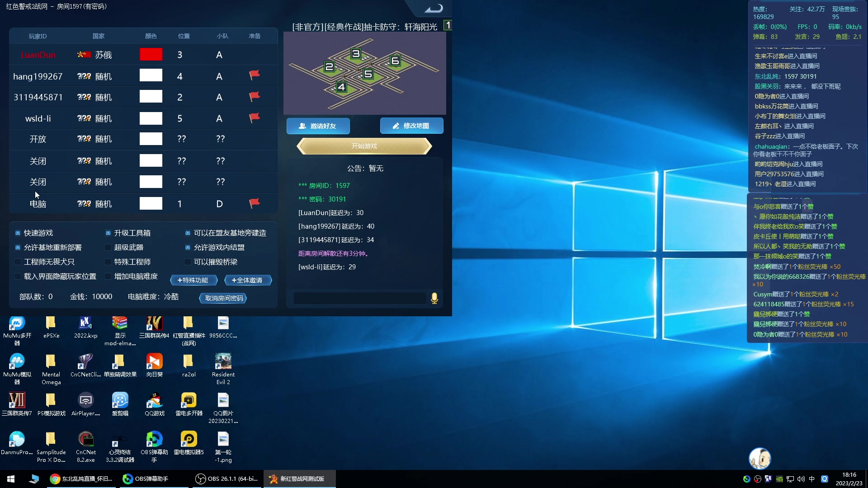The height and width of the screenshot is (488, 868).
Task: Click 邀请好友 button
Action: coord(318,126)
